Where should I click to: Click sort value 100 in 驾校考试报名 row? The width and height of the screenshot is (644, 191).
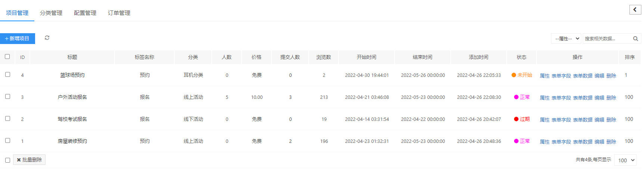629,119
